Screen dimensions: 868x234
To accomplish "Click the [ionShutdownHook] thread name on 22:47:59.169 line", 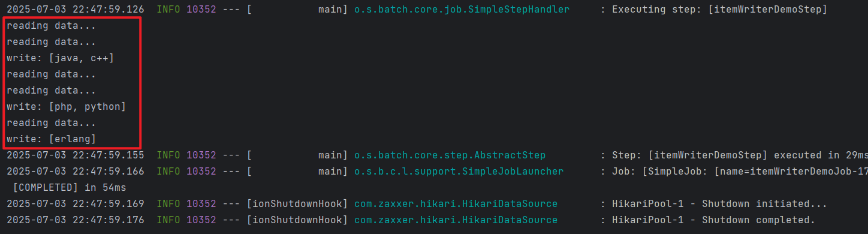I will pyautogui.click(x=297, y=203).
